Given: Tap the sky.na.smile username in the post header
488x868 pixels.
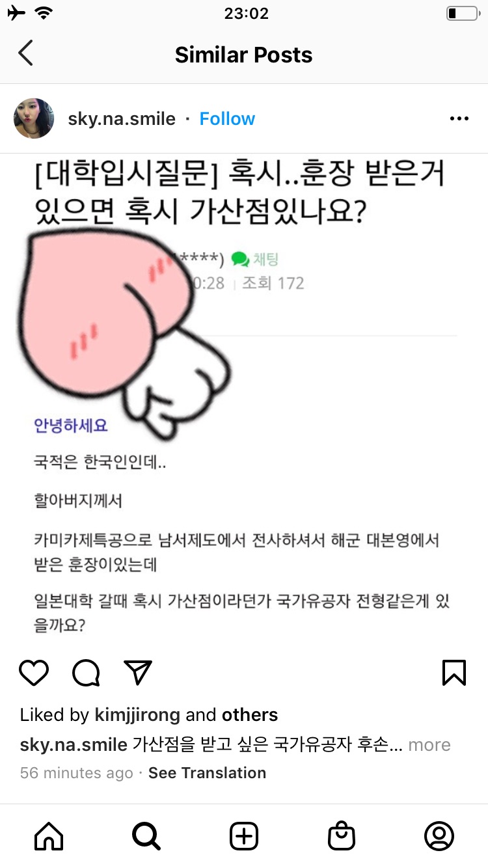Looking at the screenshot, I should click(x=122, y=119).
